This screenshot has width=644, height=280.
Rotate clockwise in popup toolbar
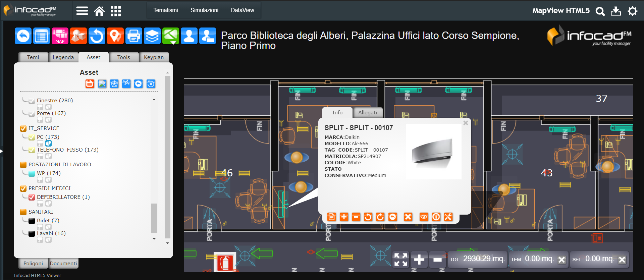[380, 217]
